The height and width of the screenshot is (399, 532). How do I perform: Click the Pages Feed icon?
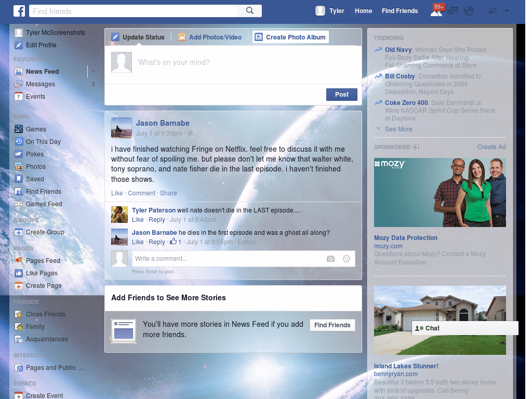19,261
